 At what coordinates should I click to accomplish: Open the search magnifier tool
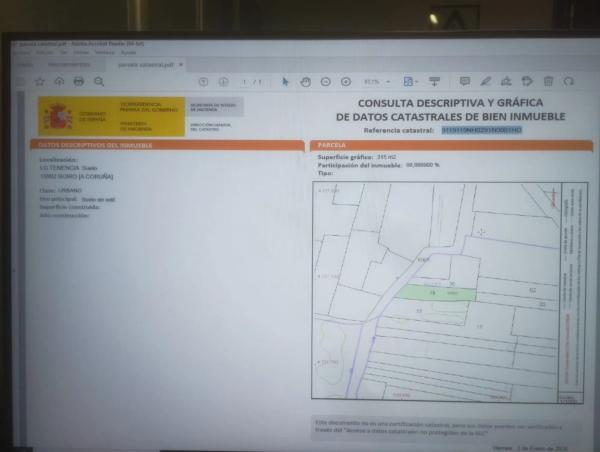97,81
